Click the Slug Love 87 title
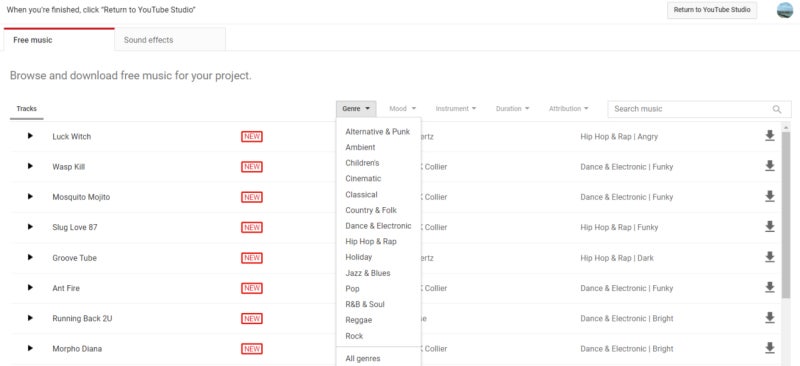This screenshot has height=366, width=800. (74, 227)
